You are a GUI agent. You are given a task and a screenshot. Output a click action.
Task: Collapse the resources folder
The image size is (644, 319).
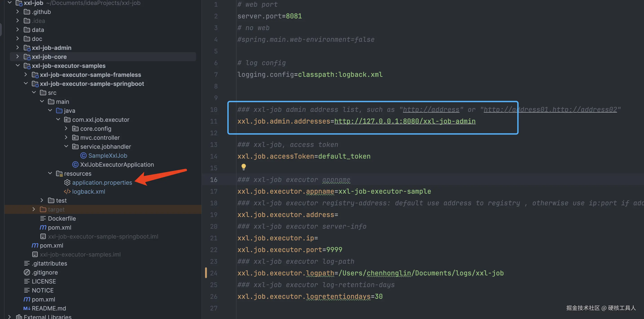[50, 173]
